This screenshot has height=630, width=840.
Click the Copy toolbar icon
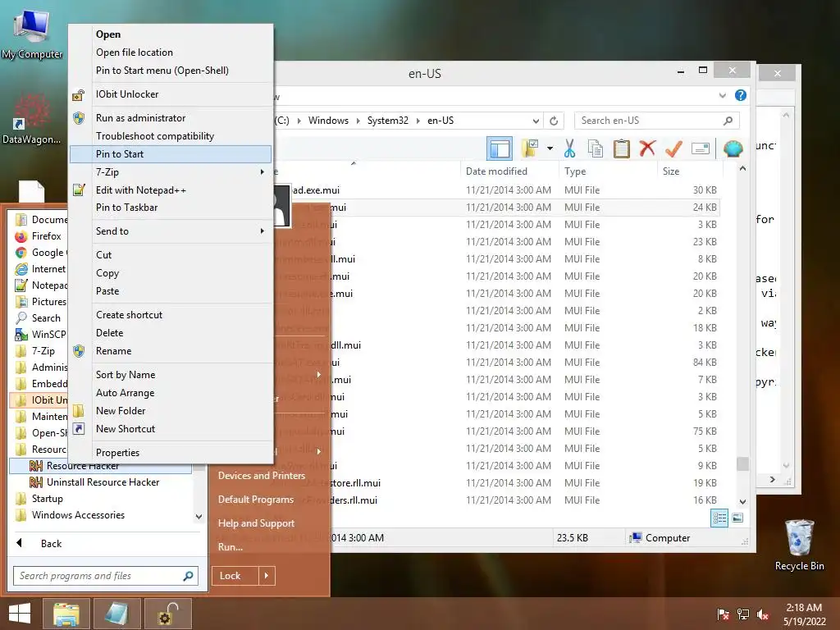596,148
